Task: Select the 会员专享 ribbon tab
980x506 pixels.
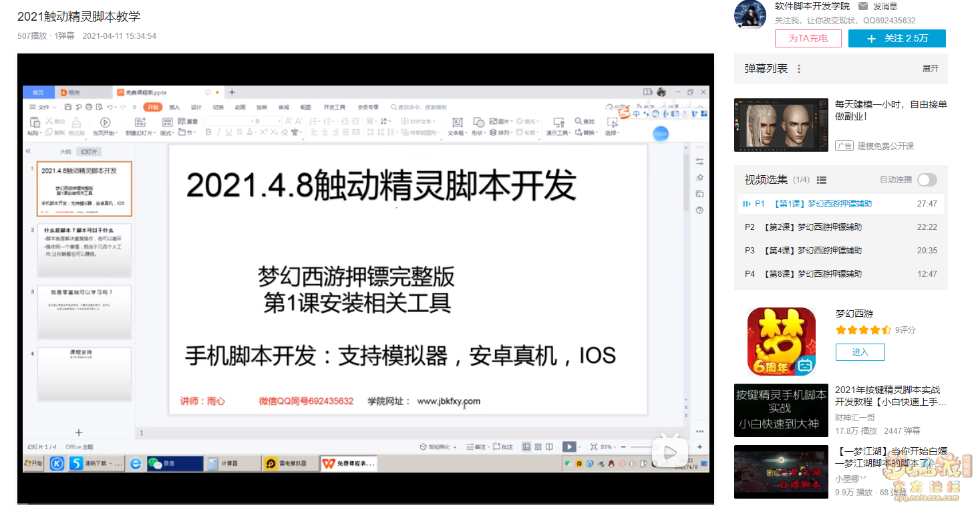Action: tap(368, 107)
